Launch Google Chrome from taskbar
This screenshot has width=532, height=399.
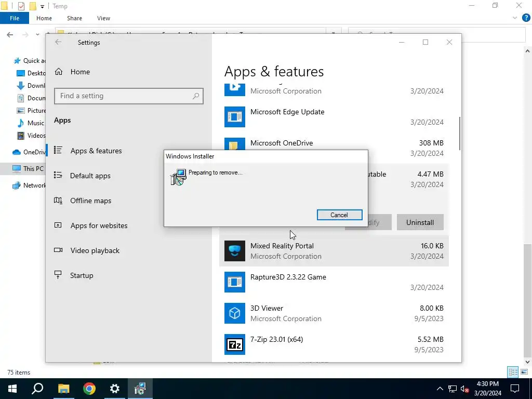click(89, 389)
